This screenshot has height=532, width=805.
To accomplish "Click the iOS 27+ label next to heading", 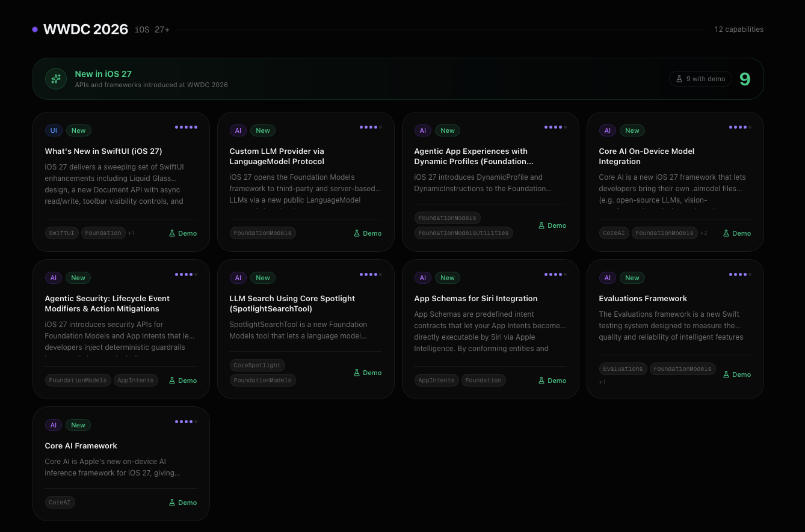I will [152, 29].
